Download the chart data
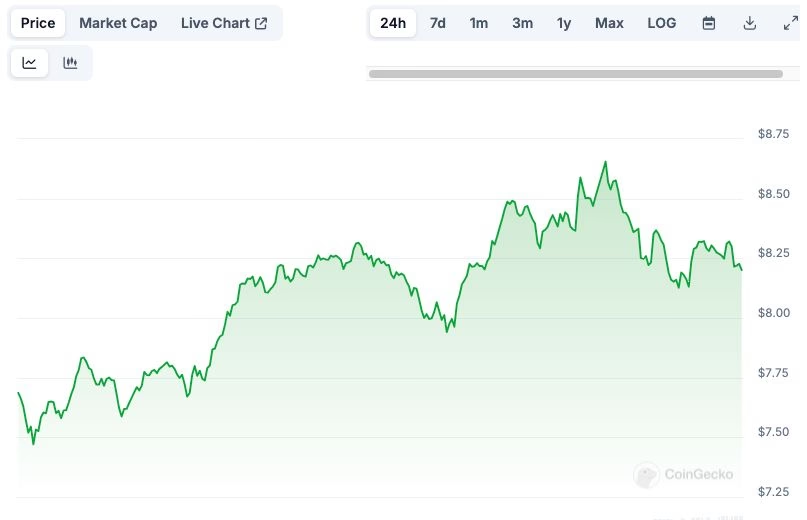 tap(749, 23)
